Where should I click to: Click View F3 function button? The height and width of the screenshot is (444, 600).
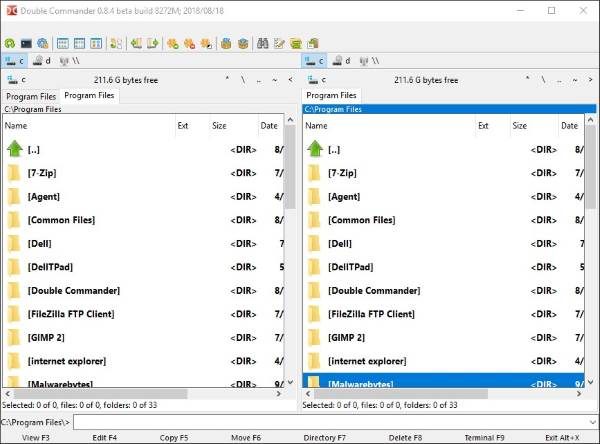(36, 437)
